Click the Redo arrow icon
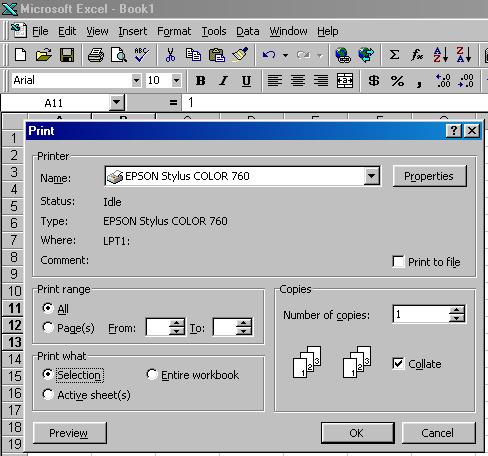488x456 pixels. coord(303,55)
